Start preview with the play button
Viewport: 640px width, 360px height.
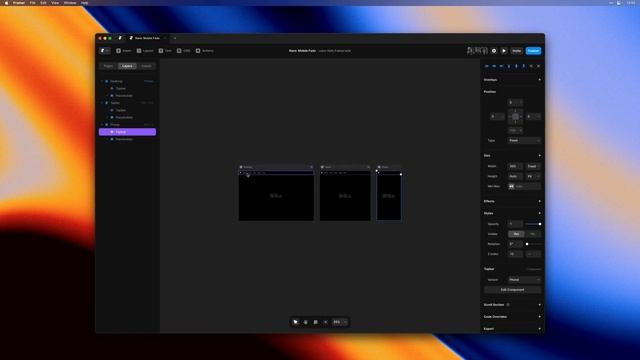point(504,51)
